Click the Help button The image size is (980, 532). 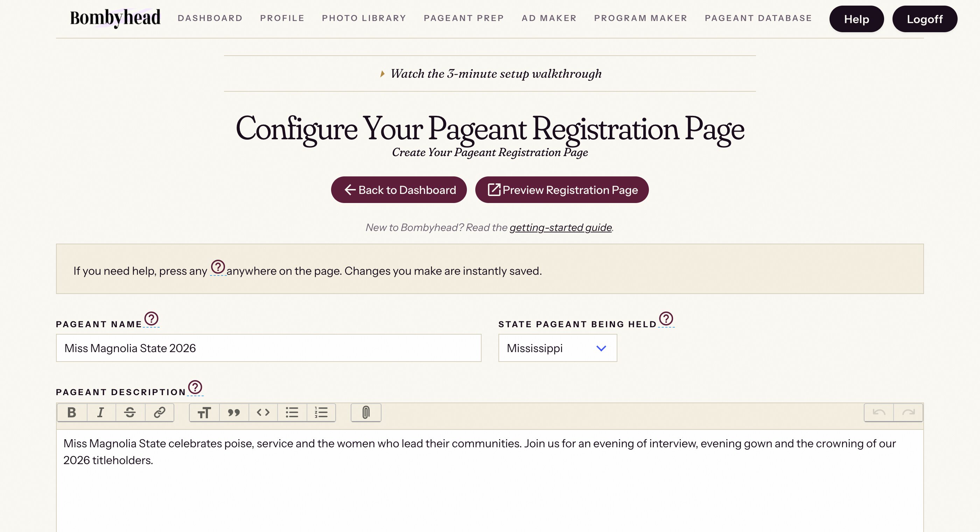[x=857, y=19]
